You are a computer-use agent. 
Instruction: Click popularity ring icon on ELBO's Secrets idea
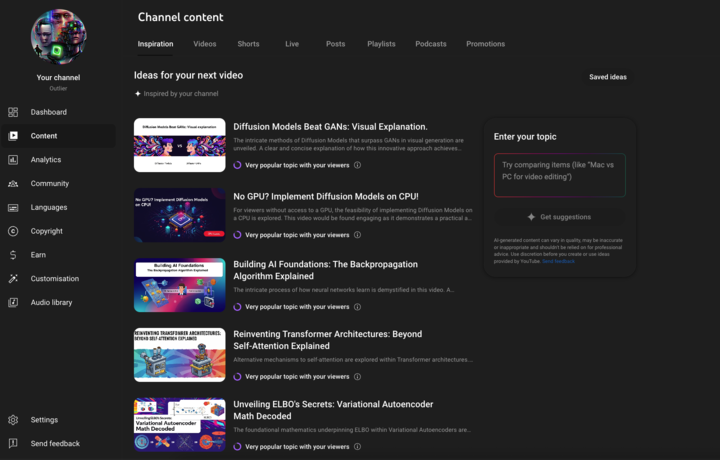pyautogui.click(x=237, y=446)
